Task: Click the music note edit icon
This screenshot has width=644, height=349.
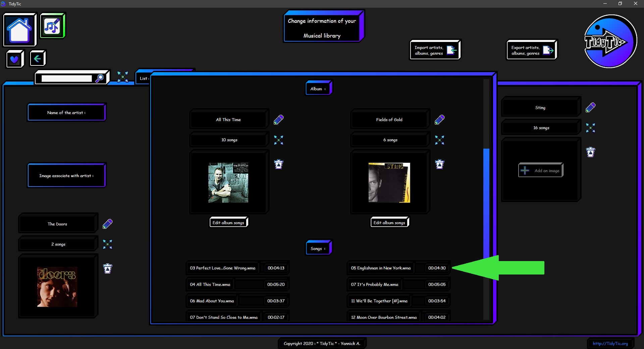Action: click(x=52, y=26)
